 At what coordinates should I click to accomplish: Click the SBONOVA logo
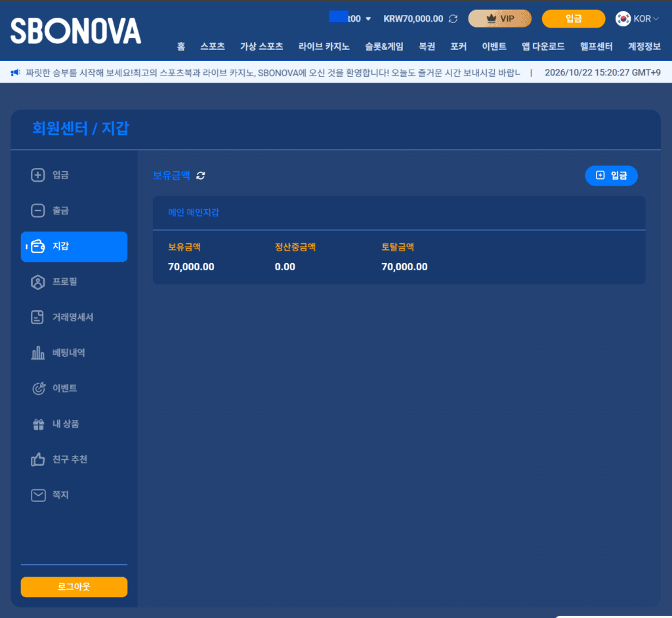(76, 31)
